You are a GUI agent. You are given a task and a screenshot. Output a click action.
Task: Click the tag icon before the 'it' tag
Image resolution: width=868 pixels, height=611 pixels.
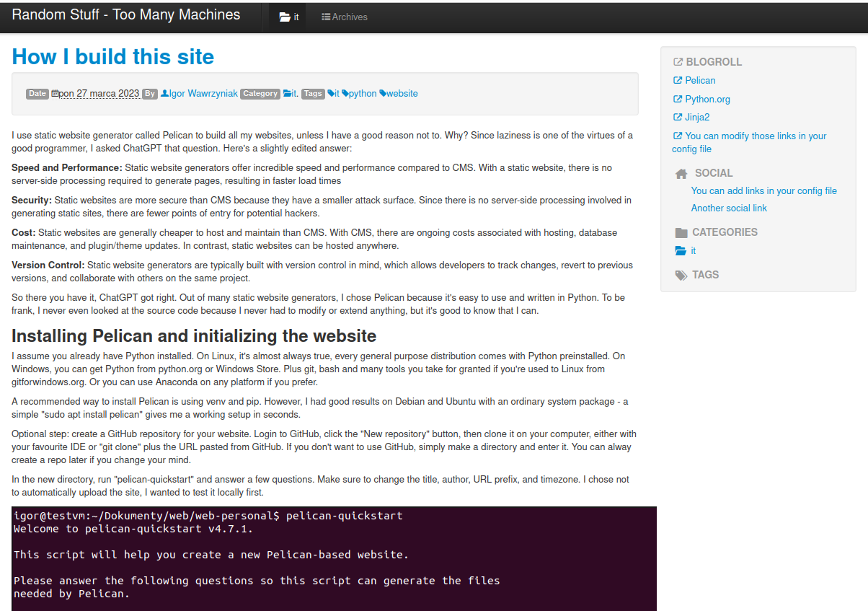coord(330,94)
